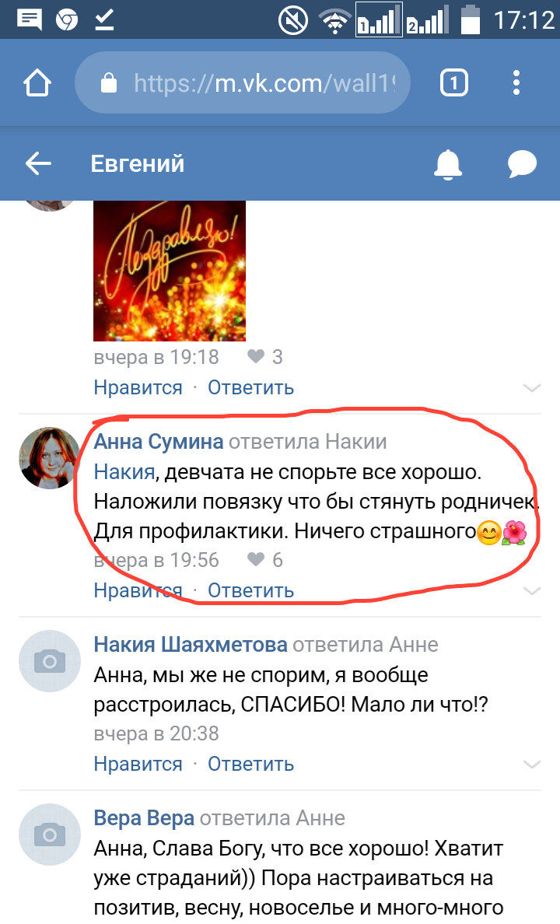Screen dimensions: 560x924
Task: Tap the m.vk.com URL address field
Action: (242, 82)
